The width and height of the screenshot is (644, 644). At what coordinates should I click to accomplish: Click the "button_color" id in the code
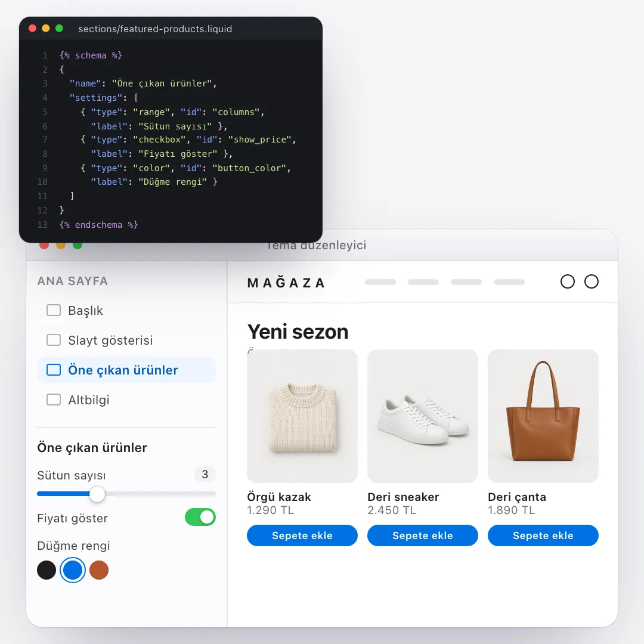(249, 168)
